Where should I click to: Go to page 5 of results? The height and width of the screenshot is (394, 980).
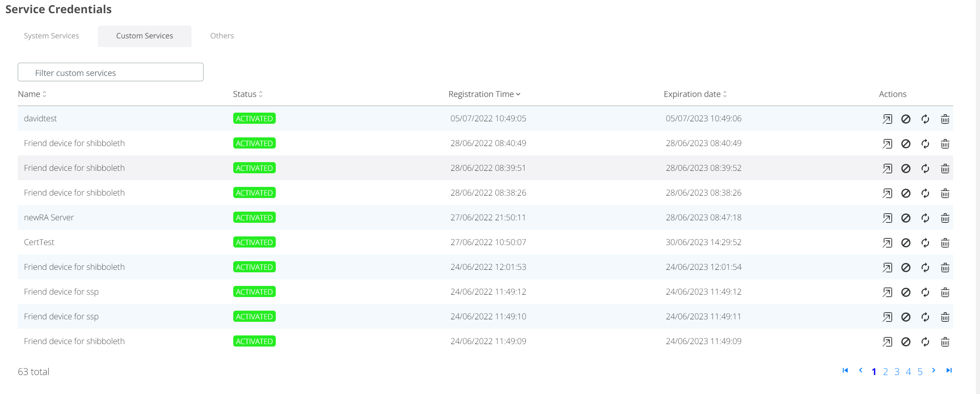click(x=920, y=372)
